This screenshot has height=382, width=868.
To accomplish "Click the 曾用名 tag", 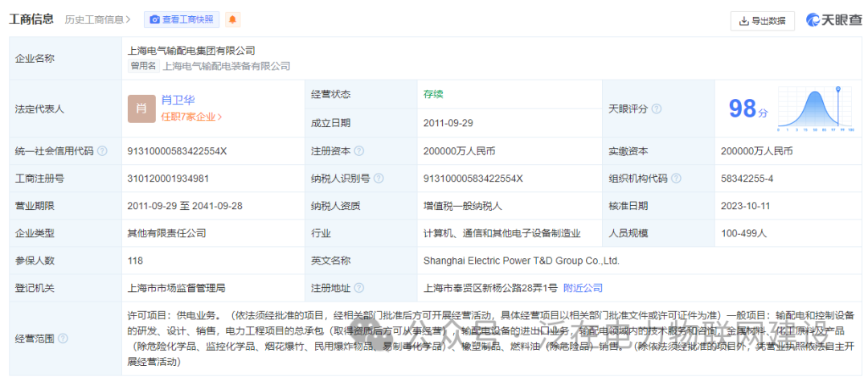I will (x=144, y=66).
